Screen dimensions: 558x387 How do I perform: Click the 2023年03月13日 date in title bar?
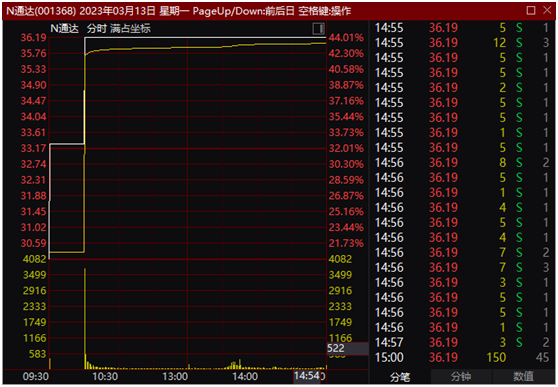coord(117,11)
